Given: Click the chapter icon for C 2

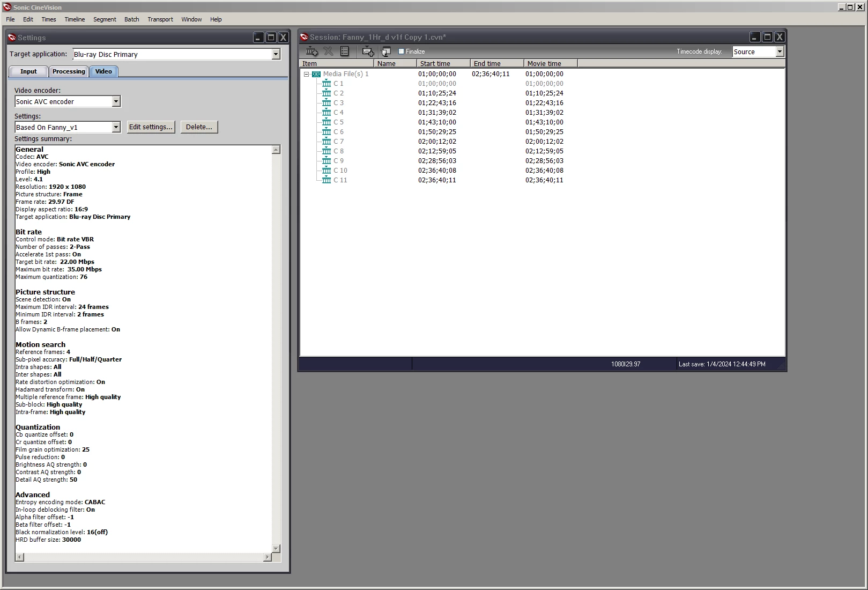Looking at the screenshot, I should 327,93.
